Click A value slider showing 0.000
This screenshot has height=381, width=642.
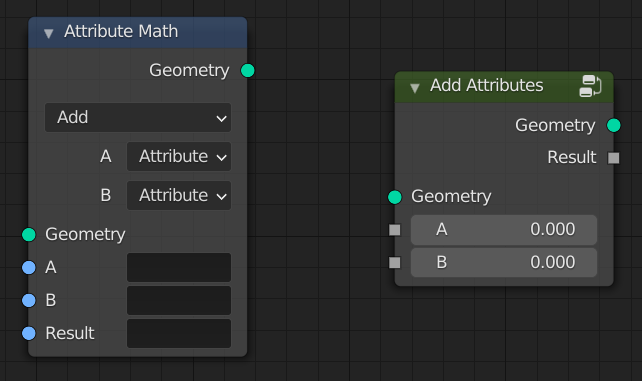point(504,230)
